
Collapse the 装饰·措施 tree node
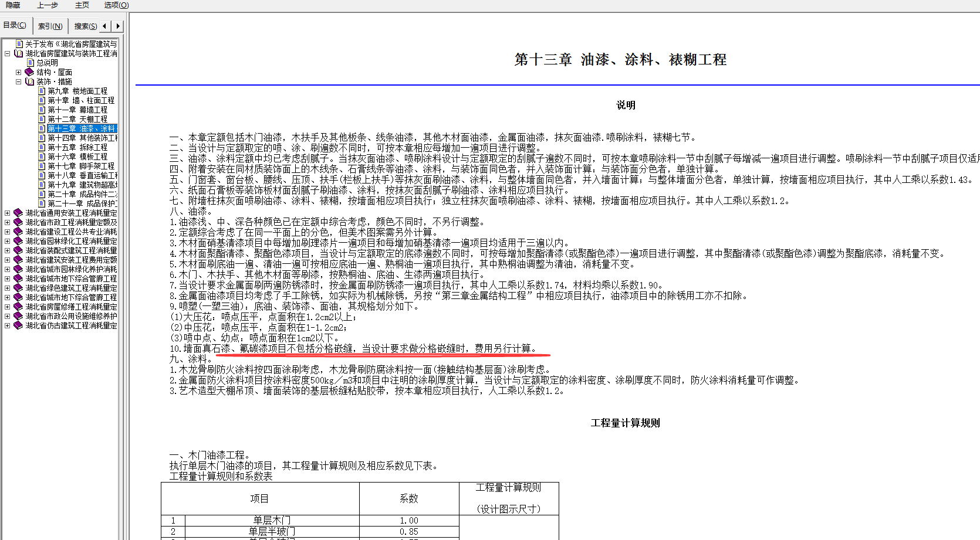(x=18, y=81)
